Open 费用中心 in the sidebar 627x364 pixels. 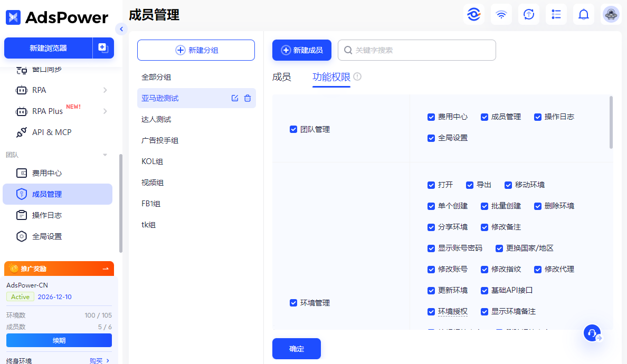(x=58, y=173)
